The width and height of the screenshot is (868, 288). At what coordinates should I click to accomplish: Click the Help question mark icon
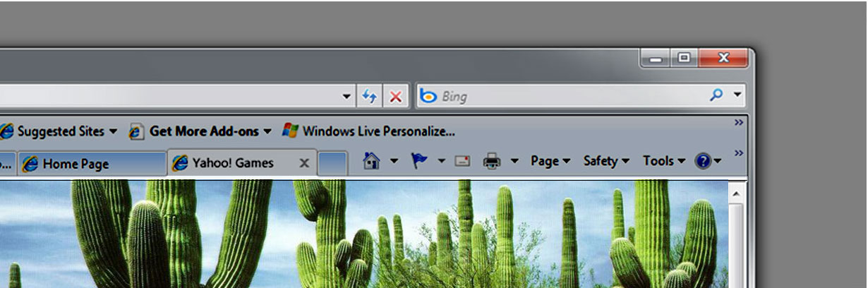[702, 162]
